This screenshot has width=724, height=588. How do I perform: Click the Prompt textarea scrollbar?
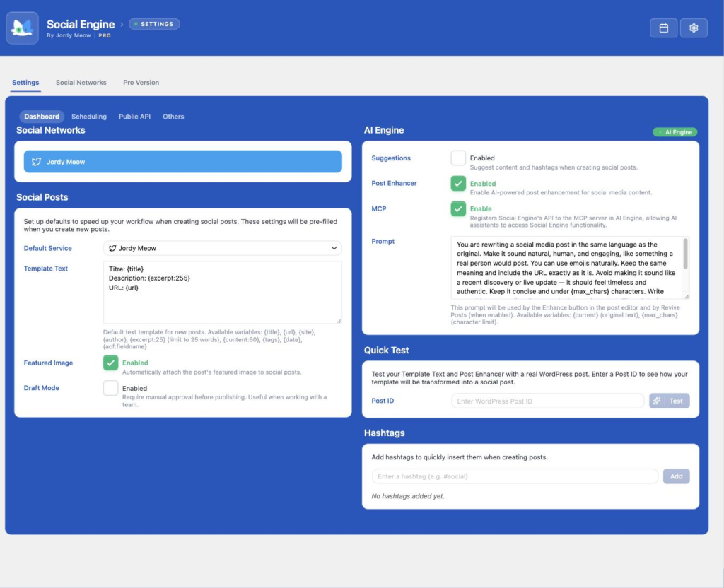click(x=685, y=254)
